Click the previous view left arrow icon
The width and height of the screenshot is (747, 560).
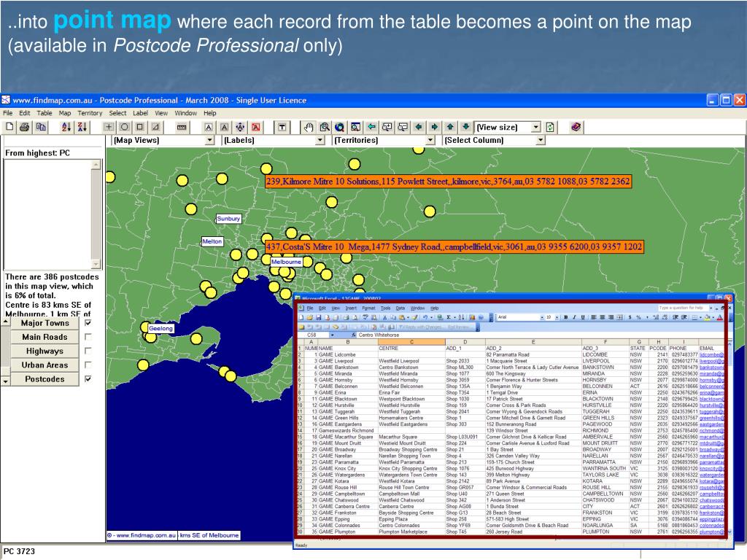tap(371, 127)
